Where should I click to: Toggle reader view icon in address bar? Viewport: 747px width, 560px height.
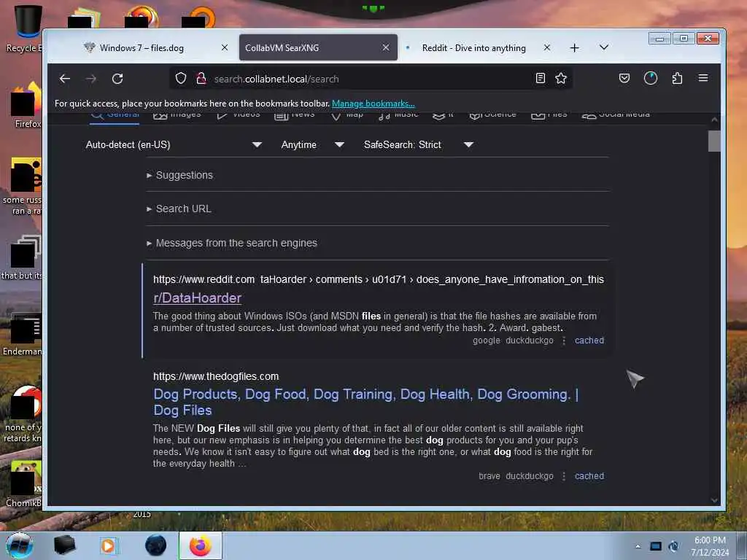541,78
